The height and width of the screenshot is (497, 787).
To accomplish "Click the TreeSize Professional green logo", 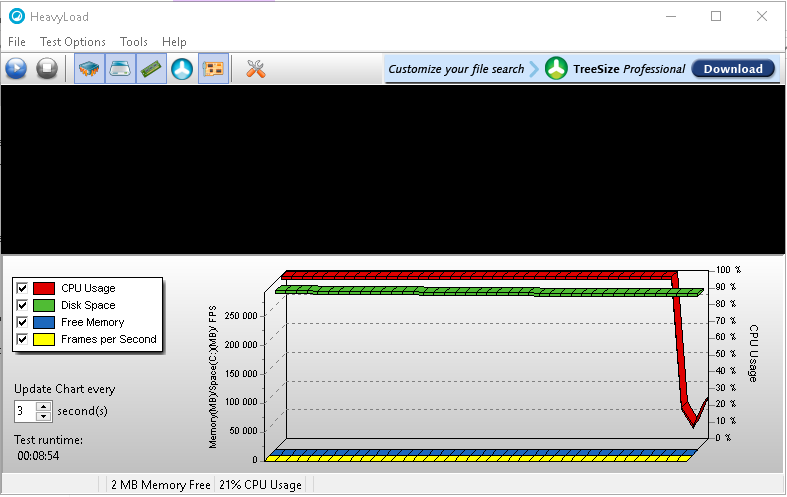I will pos(556,69).
